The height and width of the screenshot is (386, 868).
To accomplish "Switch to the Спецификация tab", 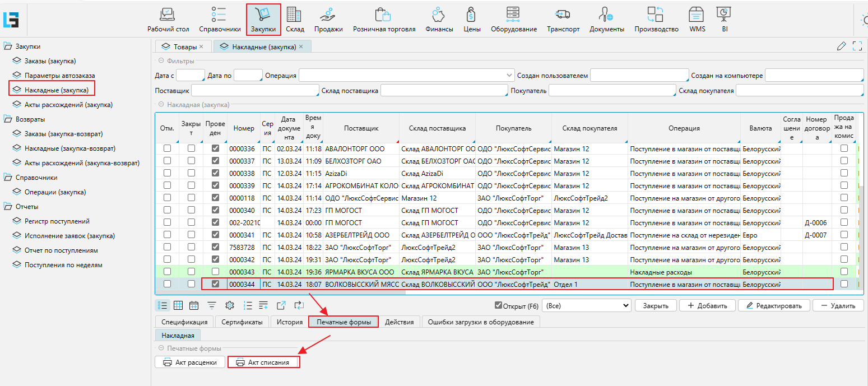I will 184,322.
